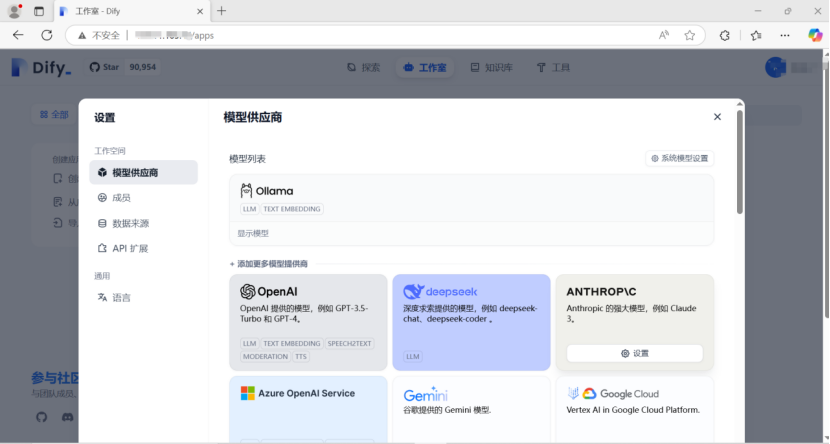Click GitHub icon in community section
This screenshot has width=830, height=444.
click(x=42, y=417)
